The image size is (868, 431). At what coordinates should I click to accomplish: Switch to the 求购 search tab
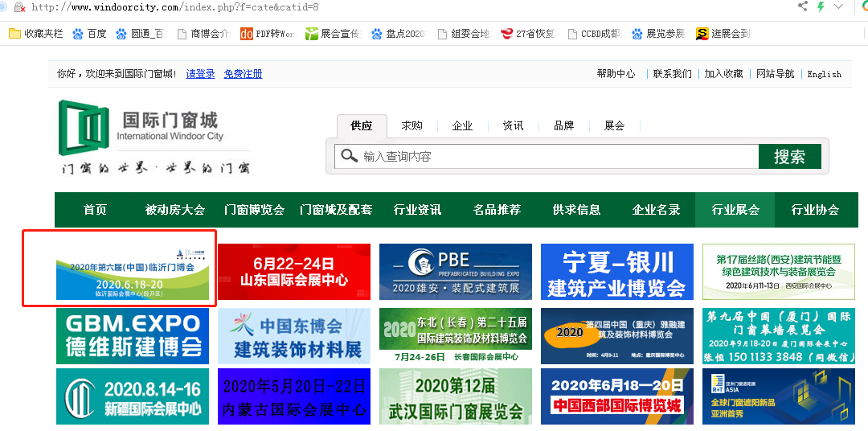[x=411, y=125]
